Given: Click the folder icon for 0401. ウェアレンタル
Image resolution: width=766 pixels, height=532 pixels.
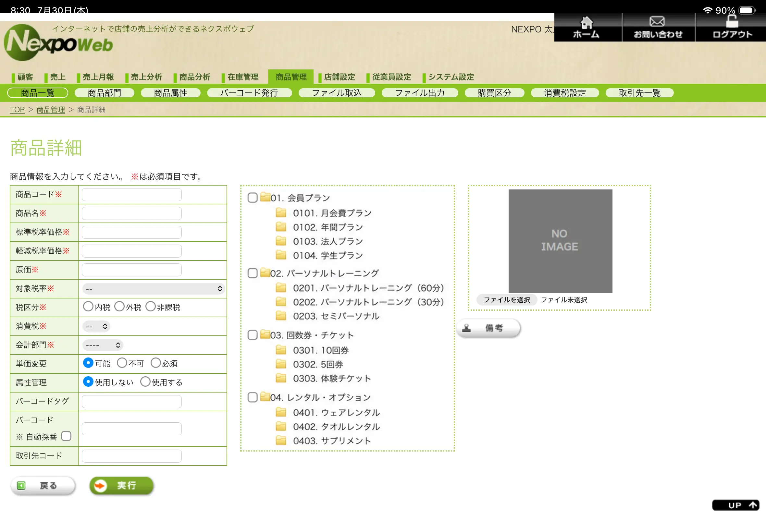Looking at the screenshot, I should click(x=281, y=412).
